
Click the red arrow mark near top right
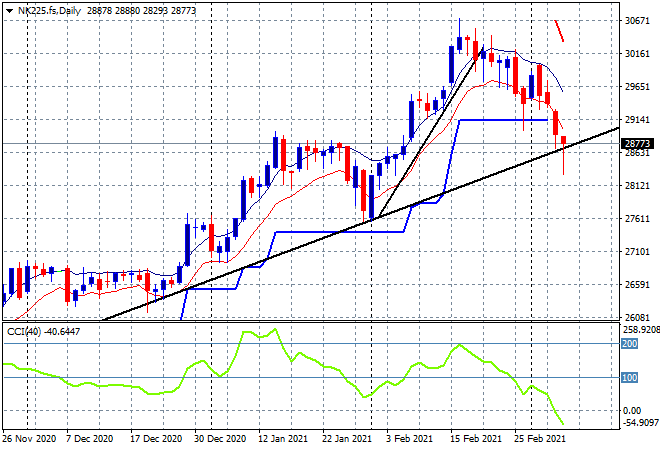pos(561,30)
